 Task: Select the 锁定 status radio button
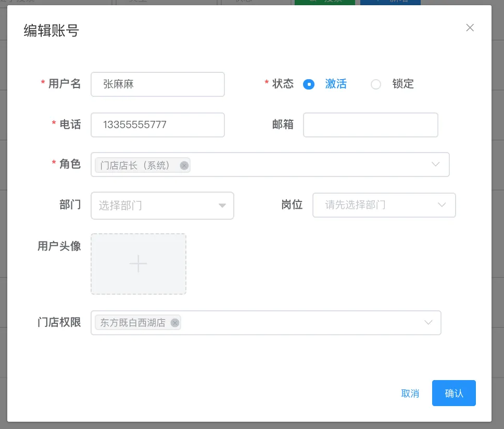point(375,84)
